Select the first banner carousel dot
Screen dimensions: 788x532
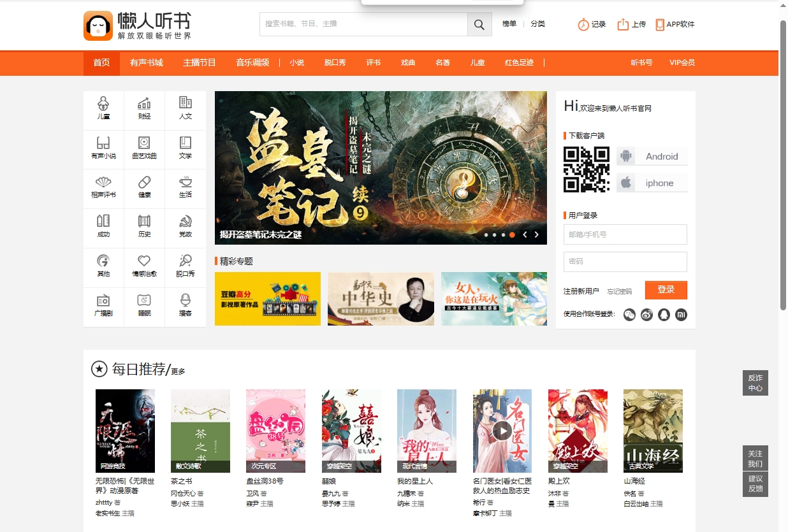(486, 235)
